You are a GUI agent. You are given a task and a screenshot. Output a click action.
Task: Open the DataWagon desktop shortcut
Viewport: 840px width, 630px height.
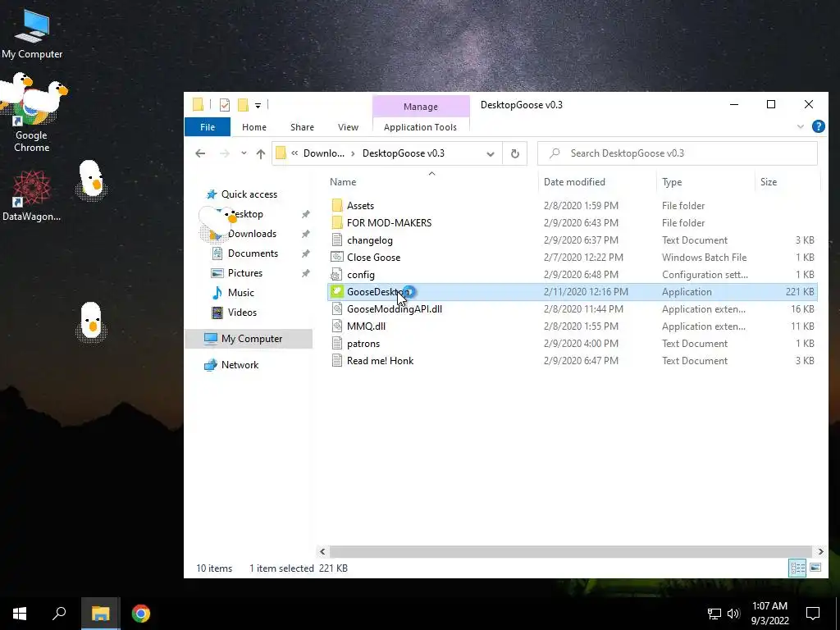(x=32, y=195)
